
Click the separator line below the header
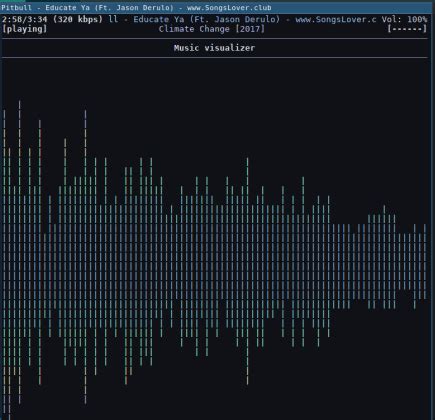point(214,39)
